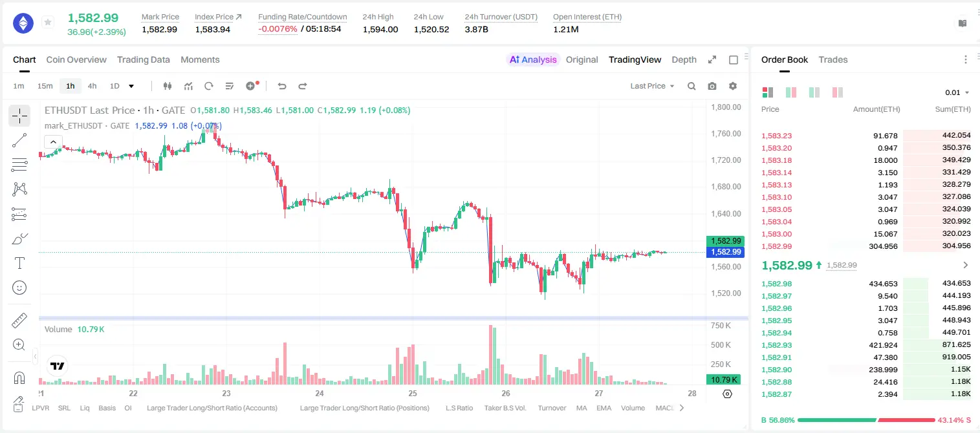Select the trend line drawing tool

(x=19, y=140)
